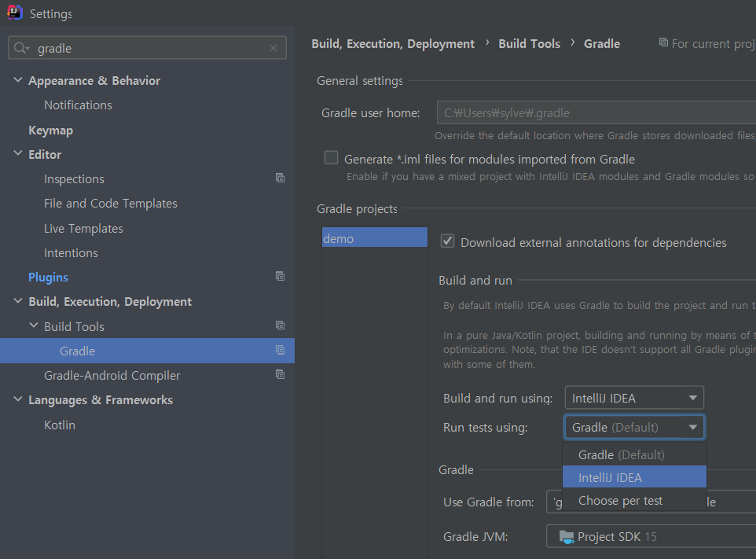Viewport: 756px width, 559px height.
Task: Click the Run tests using label
Action: click(x=485, y=428)
